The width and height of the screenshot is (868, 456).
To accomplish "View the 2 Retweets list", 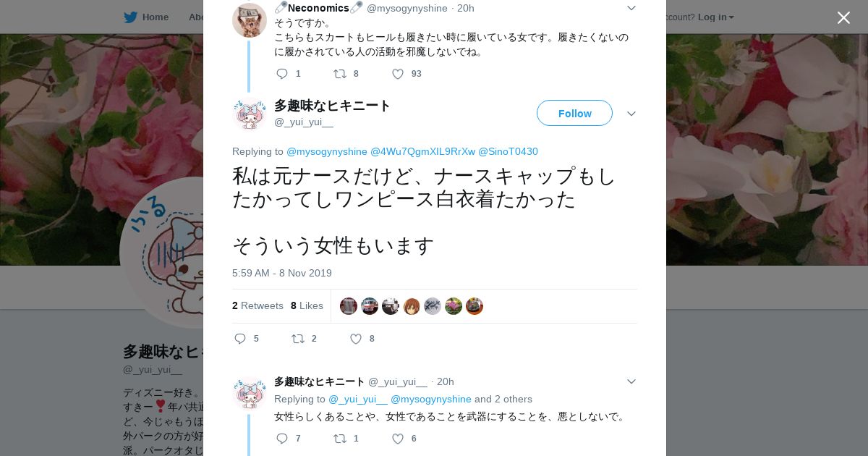I will [x=258, y=305].
